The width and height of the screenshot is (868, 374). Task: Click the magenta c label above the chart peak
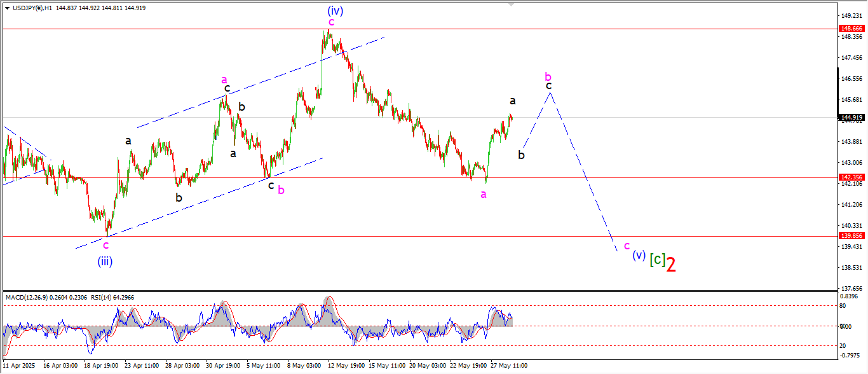pyautogui.click(x=331, y=22)
